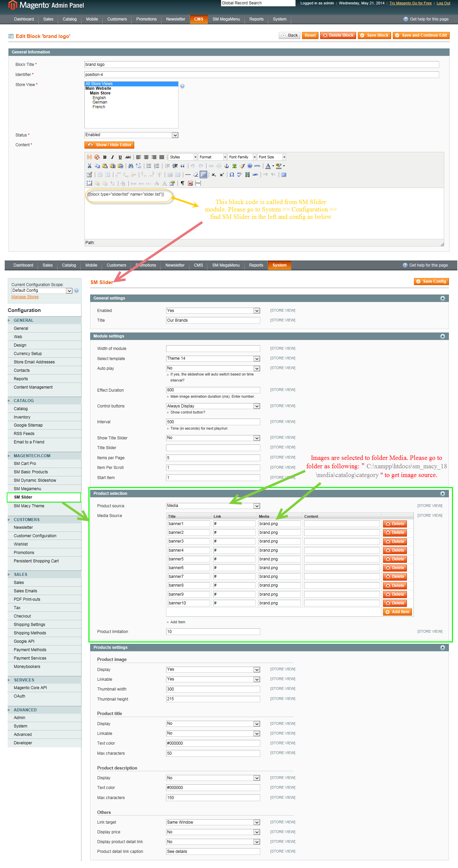
Task: Click the Superscript icon
Action: pos(222,175)
